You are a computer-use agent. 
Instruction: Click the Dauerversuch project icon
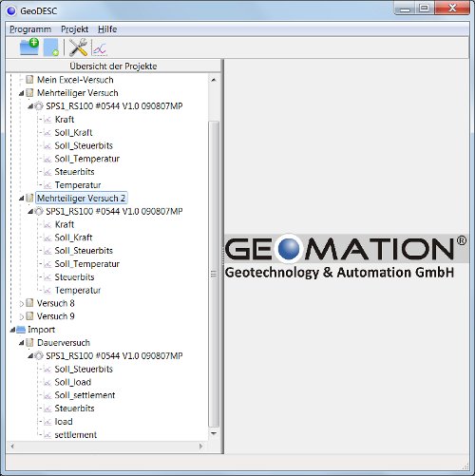(x=29, y=343)
